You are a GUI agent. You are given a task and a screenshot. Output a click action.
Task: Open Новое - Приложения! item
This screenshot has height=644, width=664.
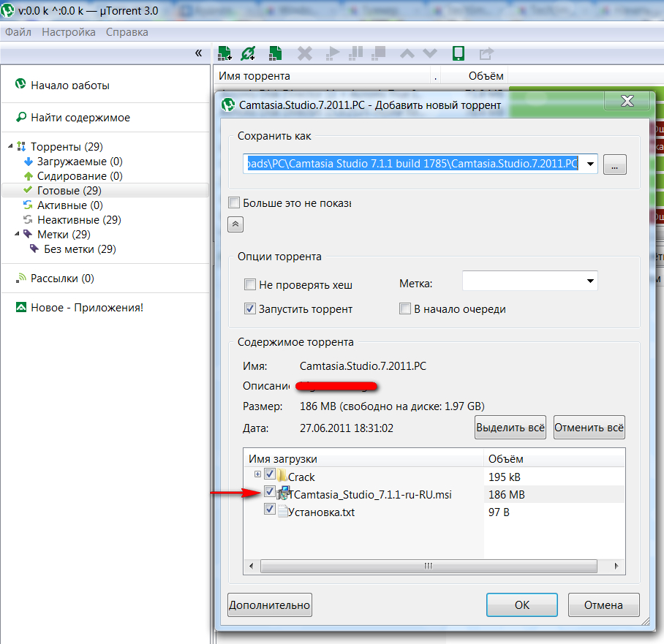(x=87, y=308)
